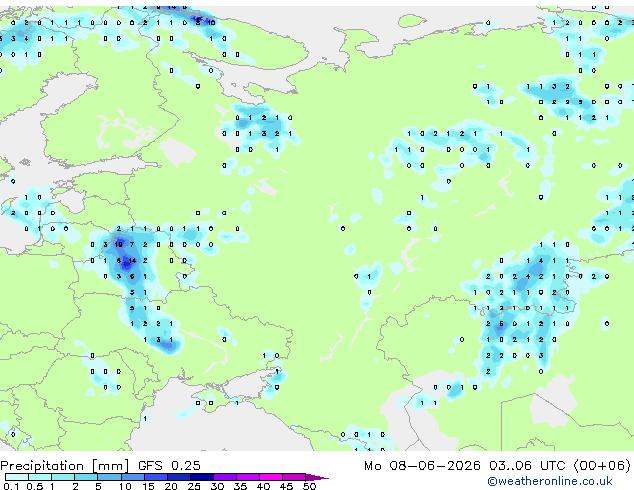Pick the 10–15 mm legend color swatch
The width and height of the screenshot is (634, 490).
(x=132, y=477)
